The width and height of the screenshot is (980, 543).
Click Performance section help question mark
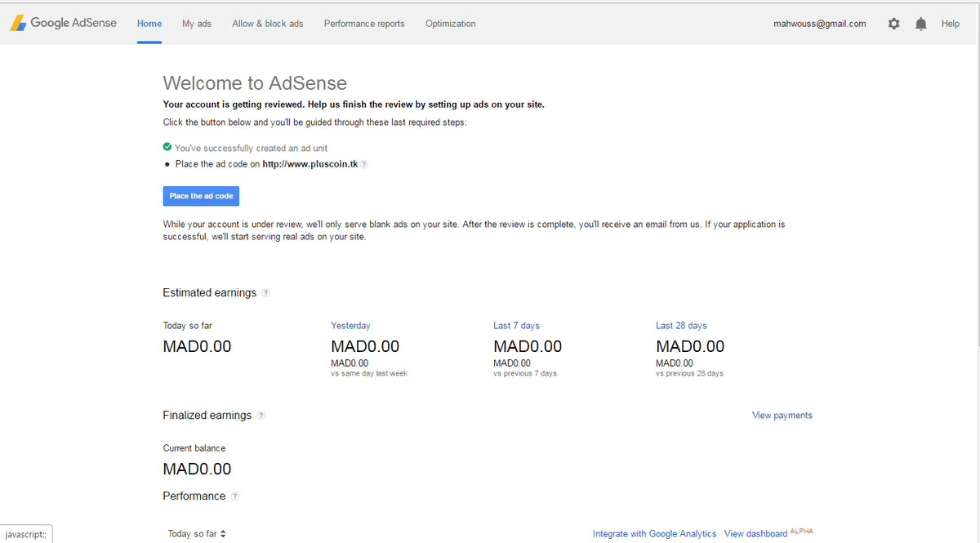point(235,496)
